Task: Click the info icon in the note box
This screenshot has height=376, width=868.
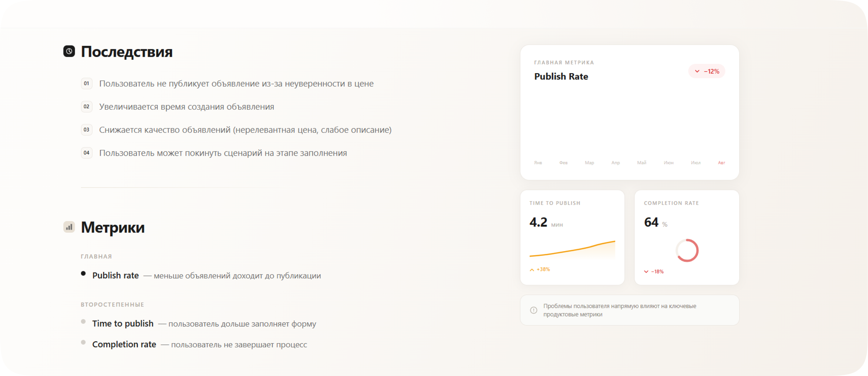Action: click(x=533, y=310)
